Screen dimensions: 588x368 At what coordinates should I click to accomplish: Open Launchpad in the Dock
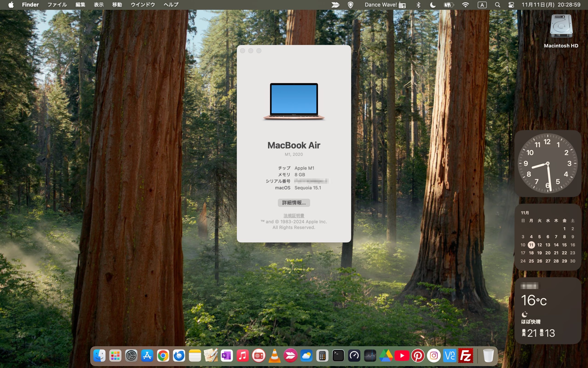pyautogui.click(x=115, y=356)
